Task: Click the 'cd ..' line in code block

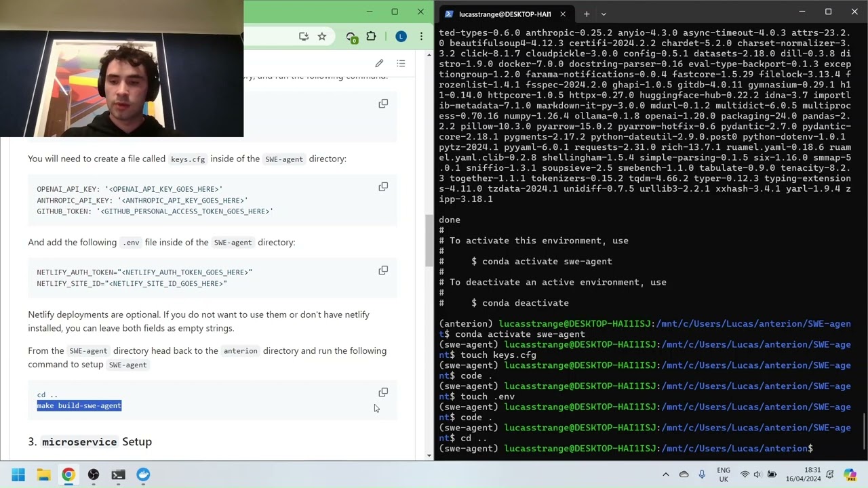Action: [47, 394]
